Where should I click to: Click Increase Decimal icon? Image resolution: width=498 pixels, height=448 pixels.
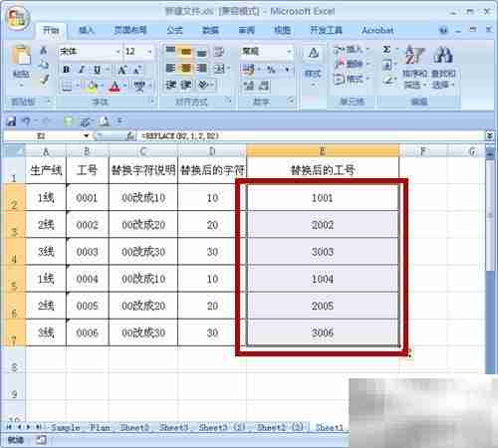[249, 86]
